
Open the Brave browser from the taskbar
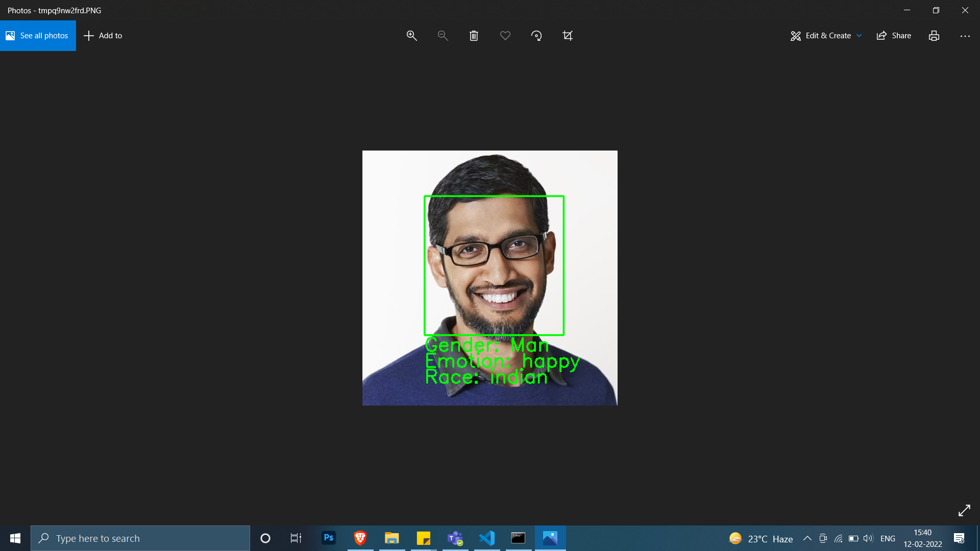(x=360, y=538)
